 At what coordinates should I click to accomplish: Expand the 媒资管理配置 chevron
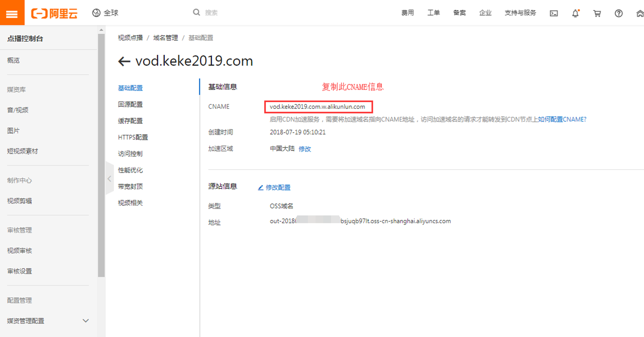(85, 321)
